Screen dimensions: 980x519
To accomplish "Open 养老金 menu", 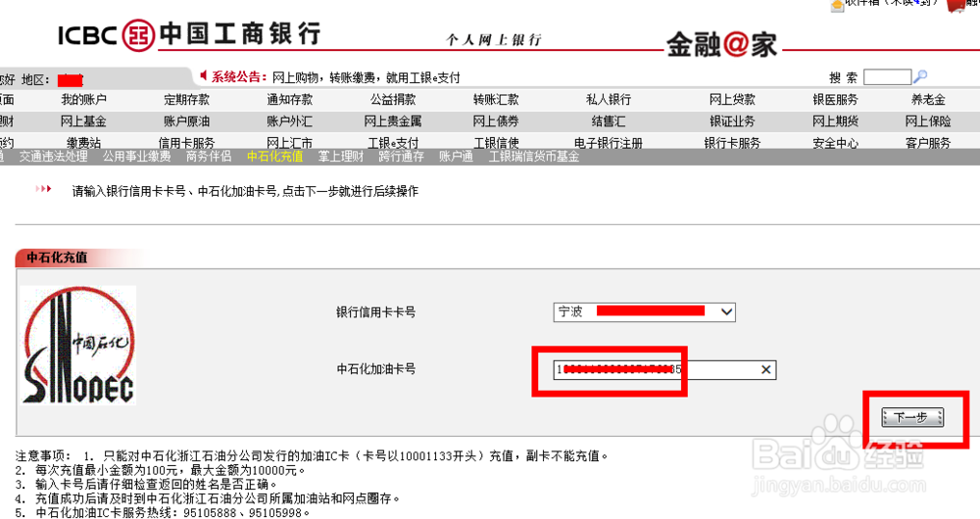I will point(928,99).
